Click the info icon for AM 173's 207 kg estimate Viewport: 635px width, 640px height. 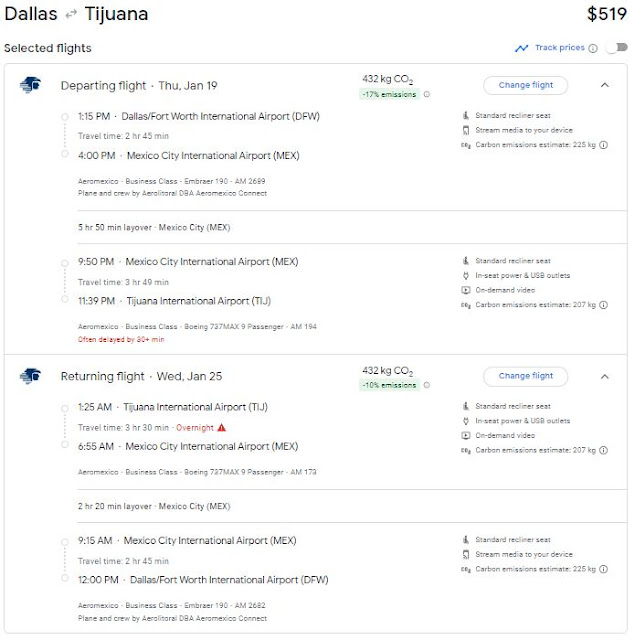click(604, 450)
